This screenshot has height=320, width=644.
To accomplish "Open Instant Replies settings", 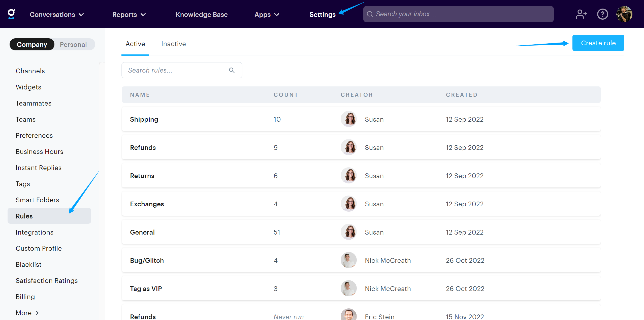I will click(x=39, y=168).
